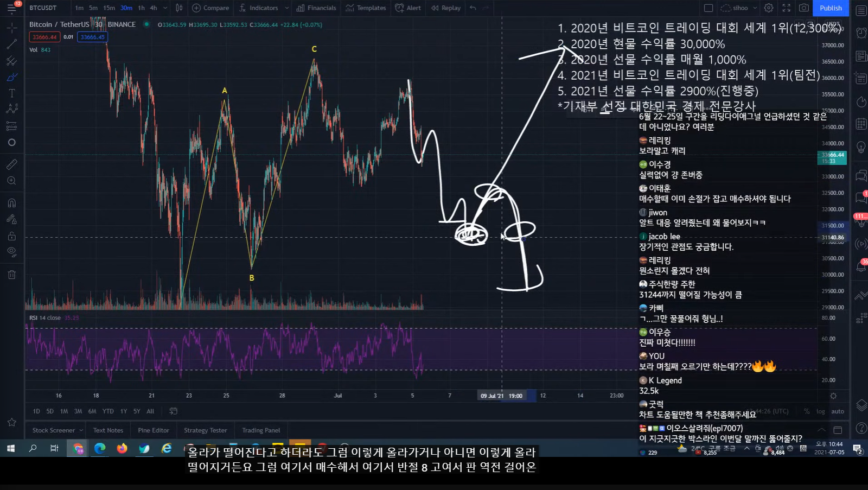Select the zoom in tool
Screen dimensions: 868x490
[x=11, y=181]
